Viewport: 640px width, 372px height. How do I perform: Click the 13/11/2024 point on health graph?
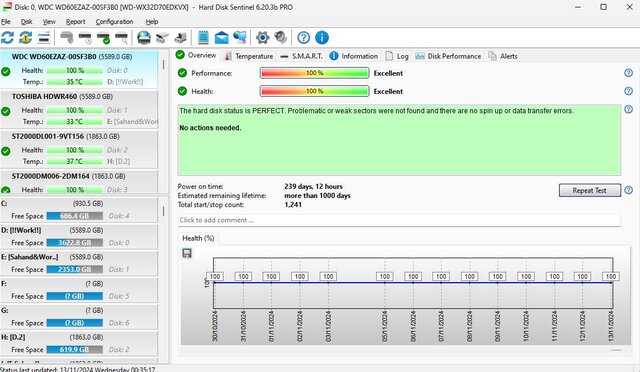click(611, 283)
